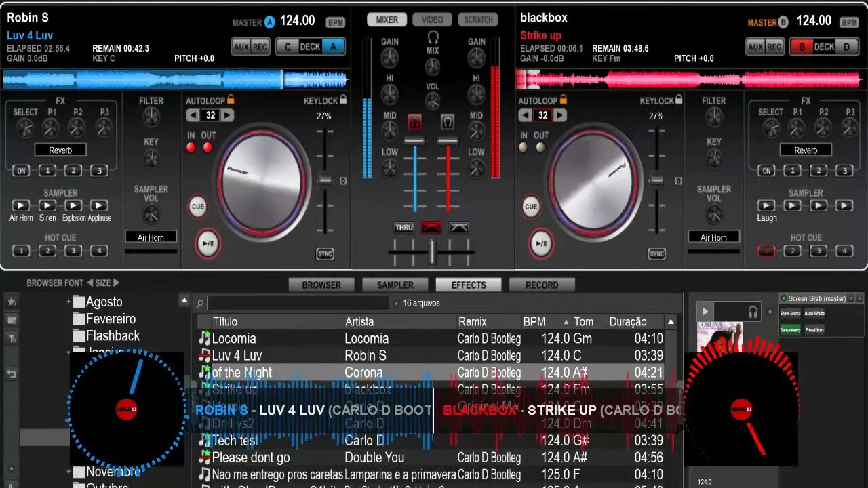Open the right deck Reverb effect selector
The height and width of the screenshot is (488, 868).
(806, 150)
